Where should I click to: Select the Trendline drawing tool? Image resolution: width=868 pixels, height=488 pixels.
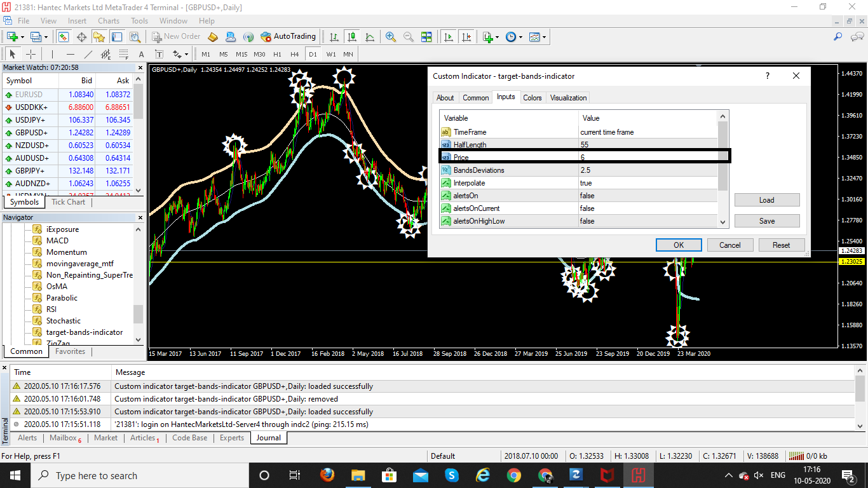(88, 54)
